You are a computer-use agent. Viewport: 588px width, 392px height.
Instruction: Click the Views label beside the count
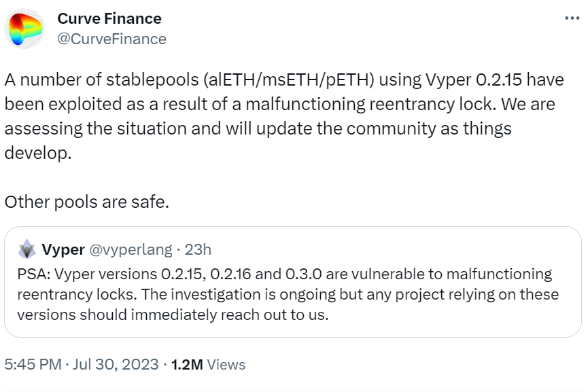click(226, 364)
